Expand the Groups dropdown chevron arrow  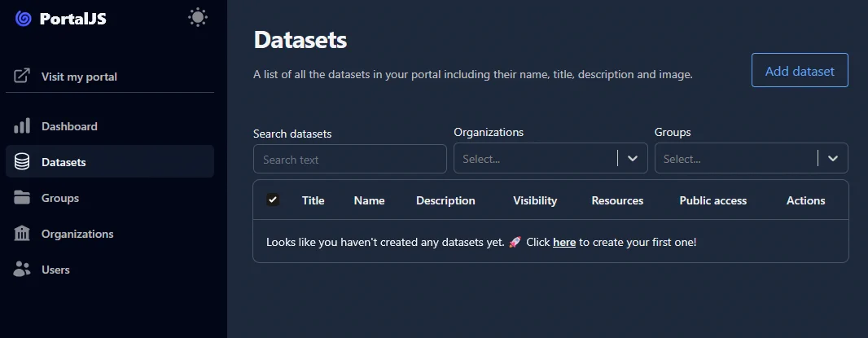pos(833,159)
